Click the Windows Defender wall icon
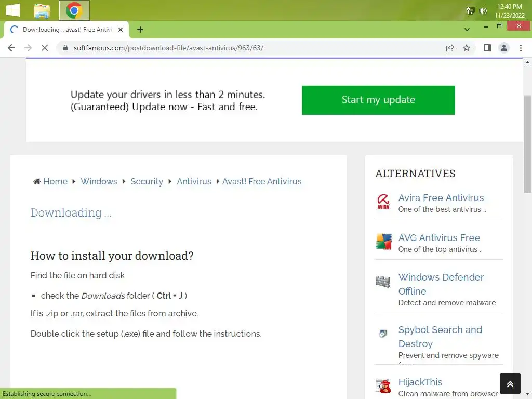The image size is (532, 399). point(383,281)
